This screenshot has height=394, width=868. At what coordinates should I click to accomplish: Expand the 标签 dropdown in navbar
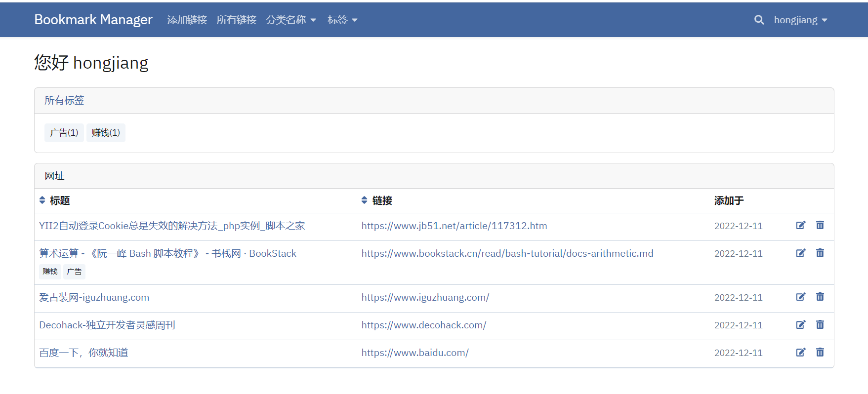[x=342, y=20]
